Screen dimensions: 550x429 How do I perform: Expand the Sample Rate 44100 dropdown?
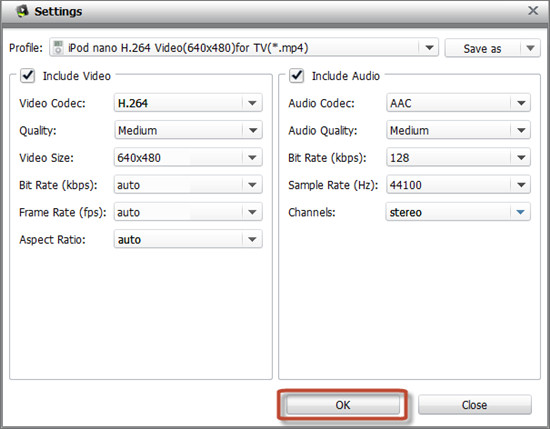pos(458,185)
